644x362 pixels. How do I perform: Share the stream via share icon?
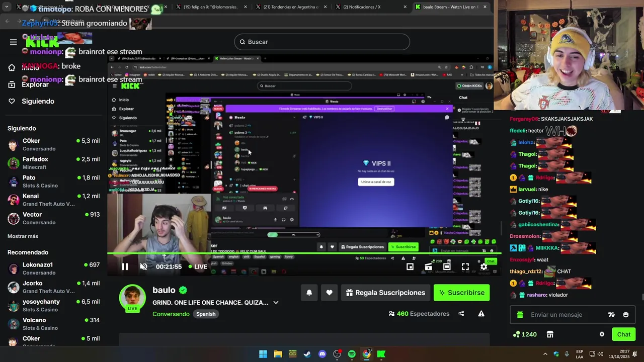461,314
